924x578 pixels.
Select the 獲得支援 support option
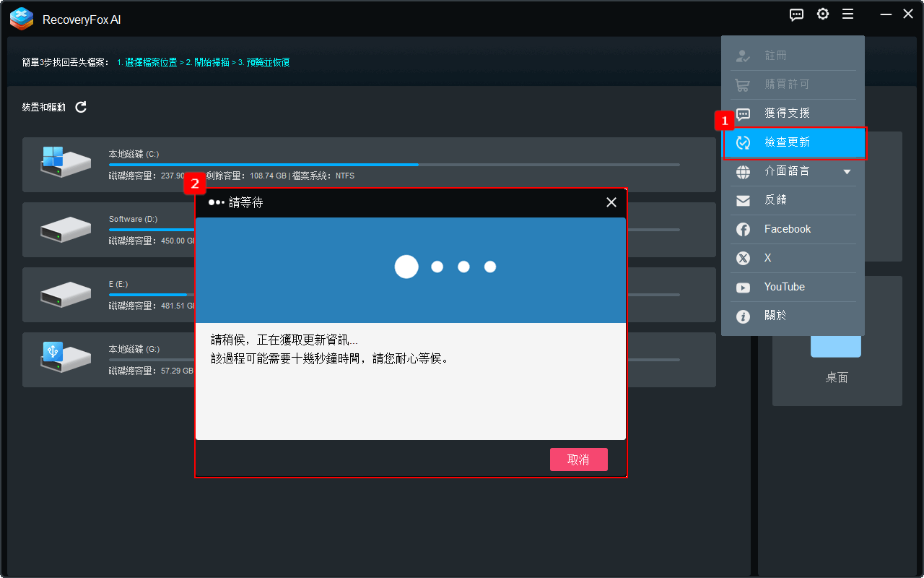[787, 113]
